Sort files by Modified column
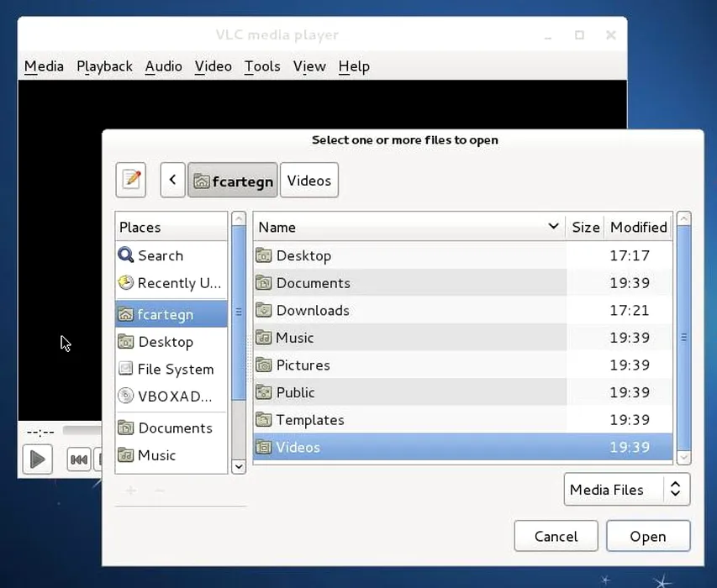The height and width of the screenshot is (588, 717). tap(638, 227)
